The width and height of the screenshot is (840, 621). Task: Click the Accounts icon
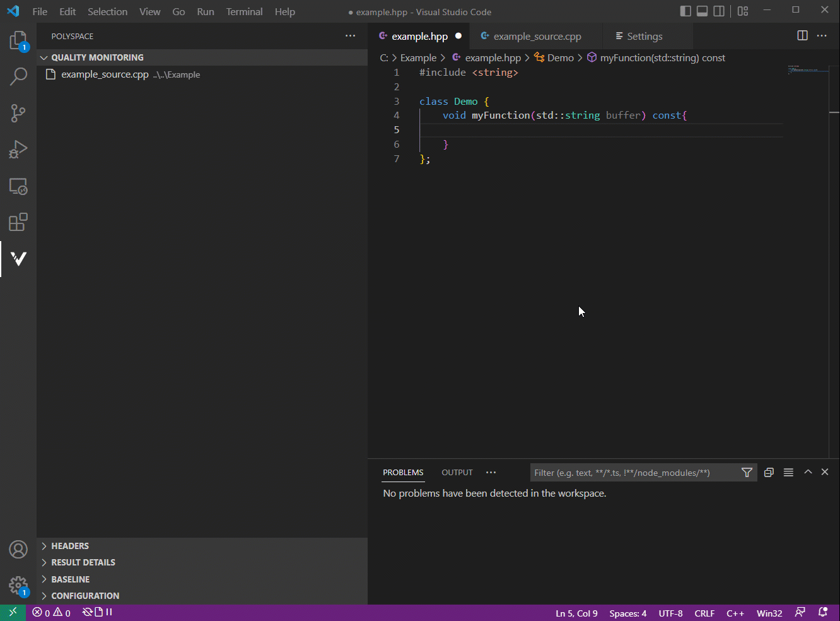click(18, 550)
